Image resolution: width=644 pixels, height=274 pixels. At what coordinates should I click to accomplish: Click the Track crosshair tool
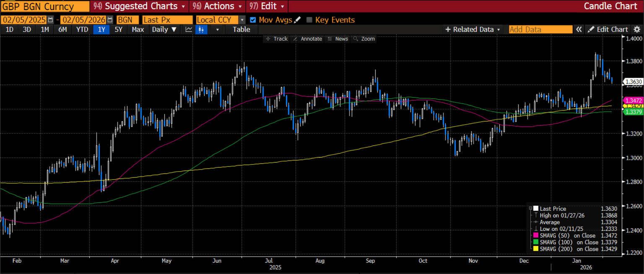[x=277, y=39]
